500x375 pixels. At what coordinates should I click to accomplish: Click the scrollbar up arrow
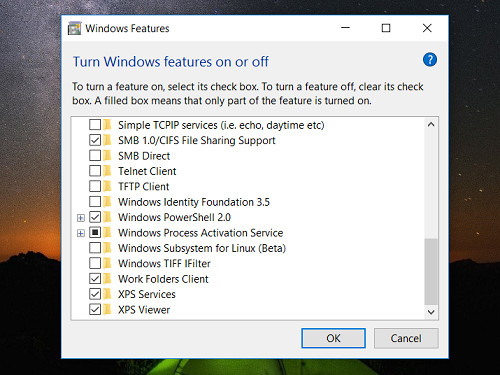pos(431,125)
